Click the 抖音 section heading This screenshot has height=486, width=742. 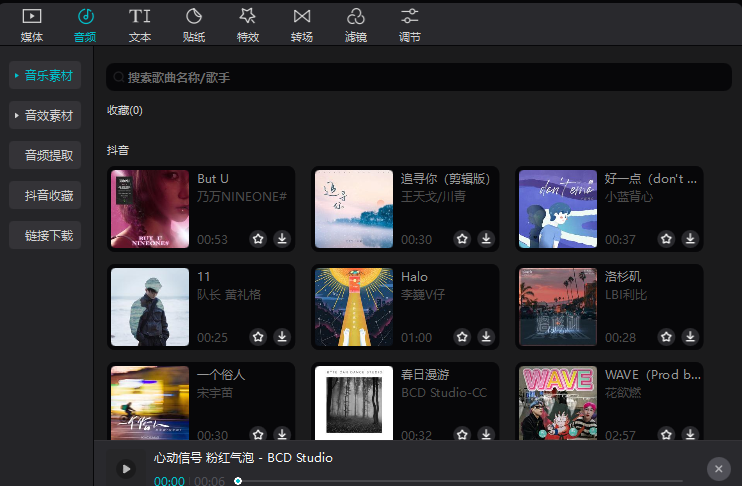tap(118, 150)
